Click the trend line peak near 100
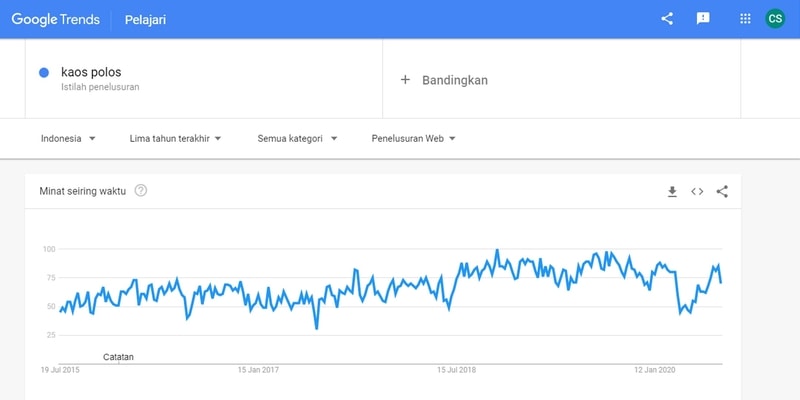This screenshot has width=800, height=400. click(x=497, y=250)
